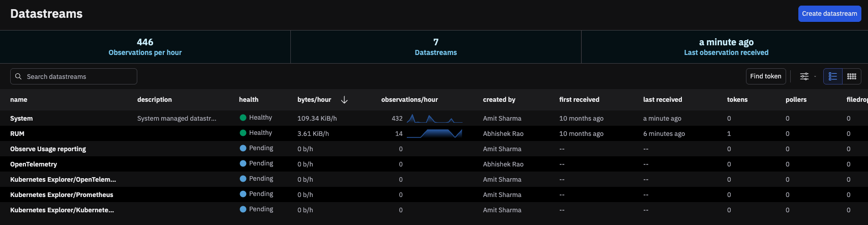Sort by the name column header
The image size is (868, 225).
pos(19,100)
